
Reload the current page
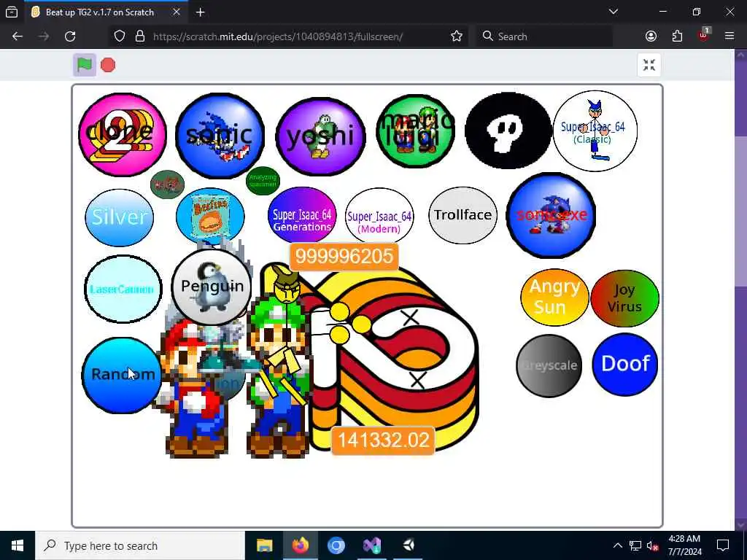coord(70,36)
